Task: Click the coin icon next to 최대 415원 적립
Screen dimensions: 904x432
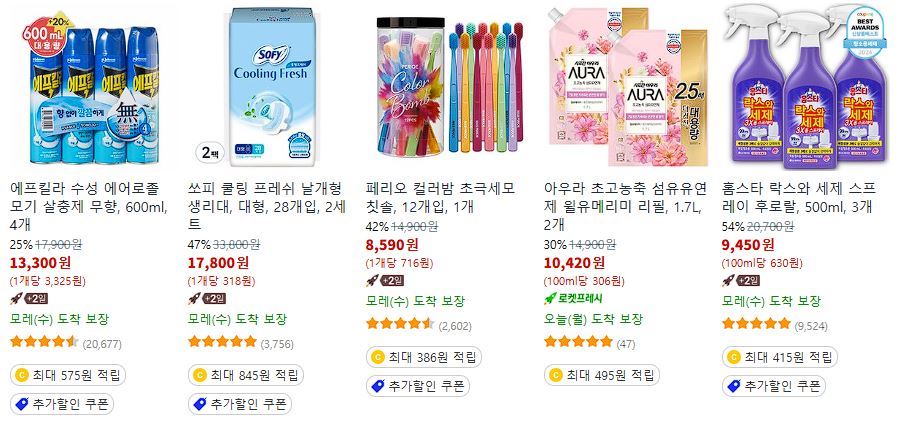Action: 733,358
